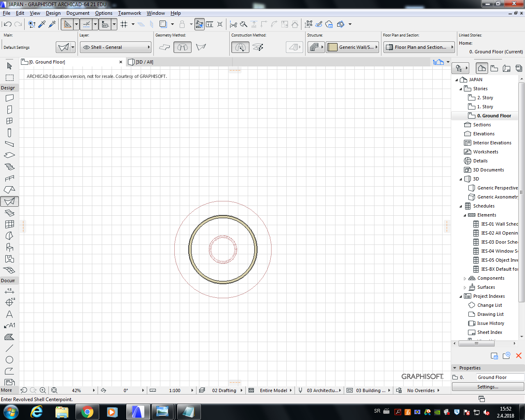Open Floor Plan and Section dropdown
525x420 pixels.
(x=419, y=47)
